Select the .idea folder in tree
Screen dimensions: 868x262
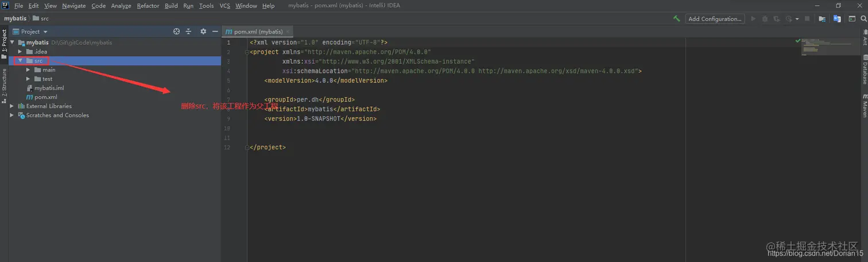41,52
